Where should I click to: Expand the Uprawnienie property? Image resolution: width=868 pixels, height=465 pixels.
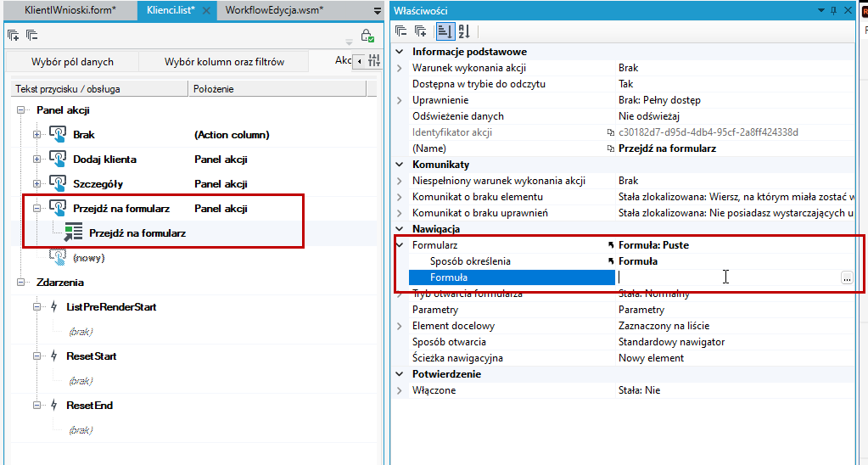point(400,100)
